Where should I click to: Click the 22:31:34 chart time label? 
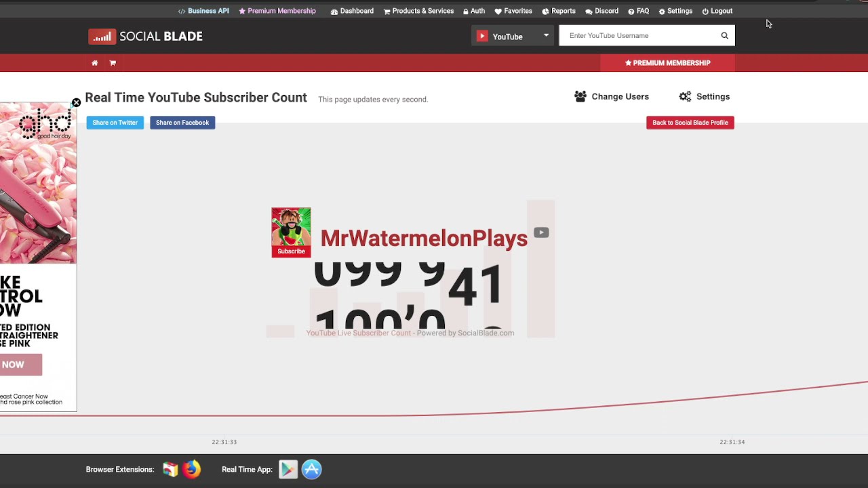(x=732, y=442)
